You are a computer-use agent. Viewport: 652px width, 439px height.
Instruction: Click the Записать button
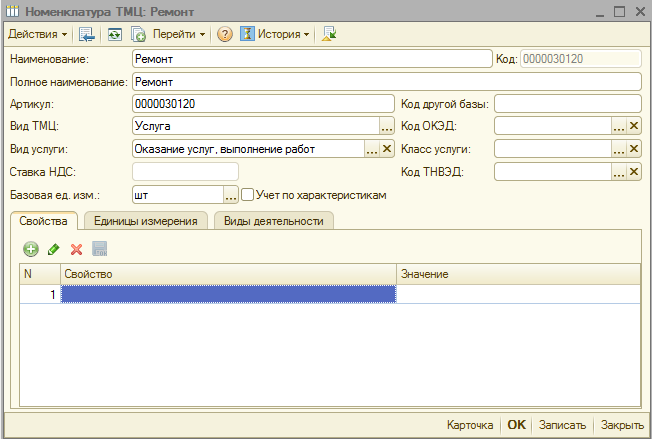click(x=562, y=425)
